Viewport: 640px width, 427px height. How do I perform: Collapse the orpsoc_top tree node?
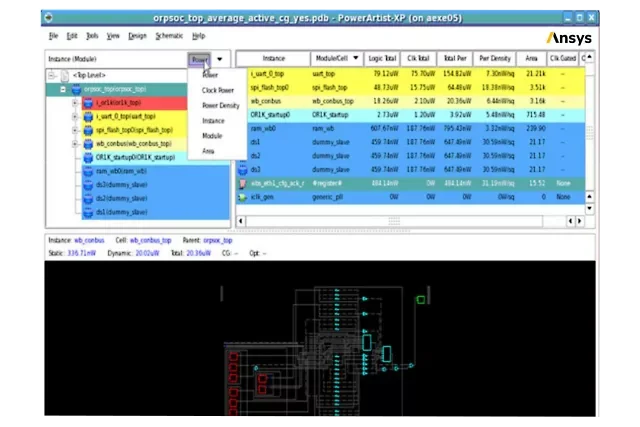pos(63,89)
